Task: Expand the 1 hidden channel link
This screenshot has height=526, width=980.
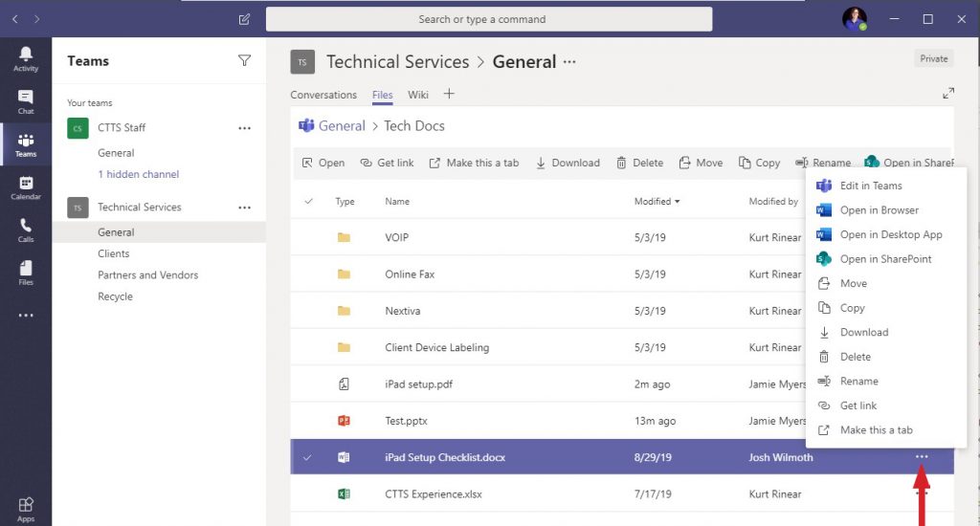Action: click(x=138, y=174)
